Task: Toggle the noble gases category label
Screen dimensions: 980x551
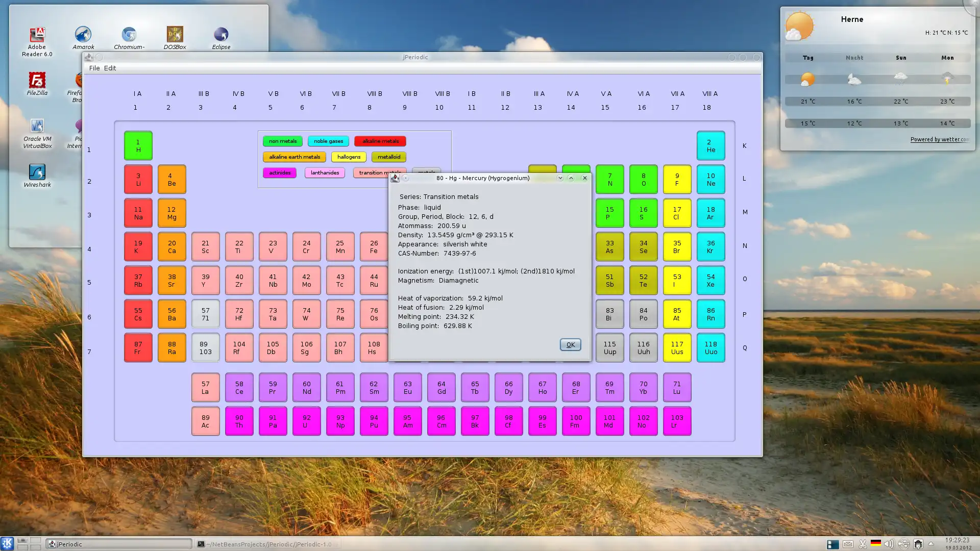Action: point(329,141)
